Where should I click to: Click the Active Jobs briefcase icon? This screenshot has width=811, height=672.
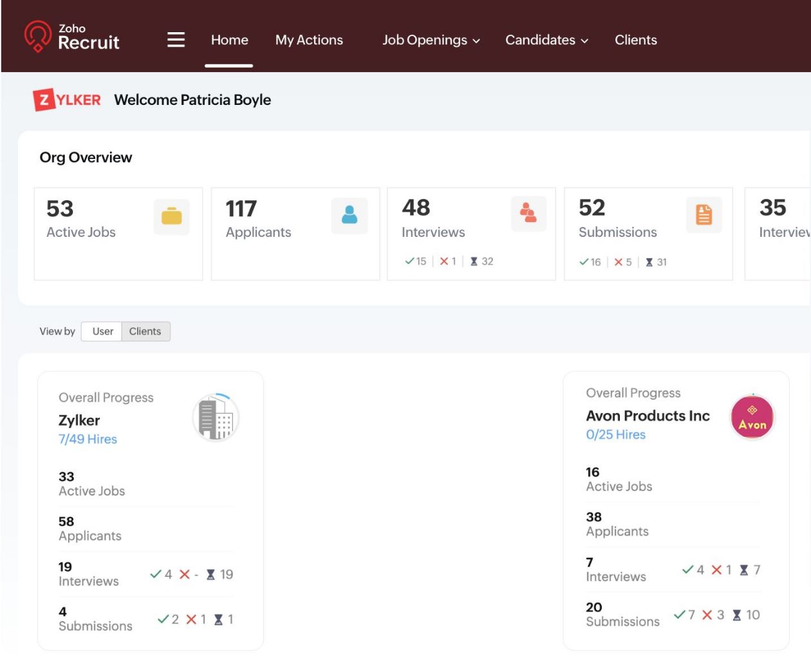[x=171, y=216]
